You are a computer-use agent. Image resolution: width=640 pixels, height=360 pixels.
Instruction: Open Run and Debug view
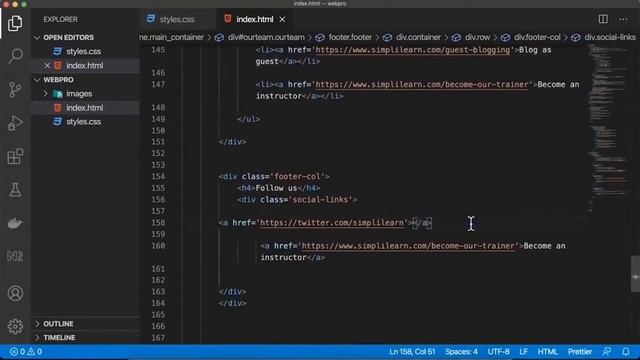15,122
